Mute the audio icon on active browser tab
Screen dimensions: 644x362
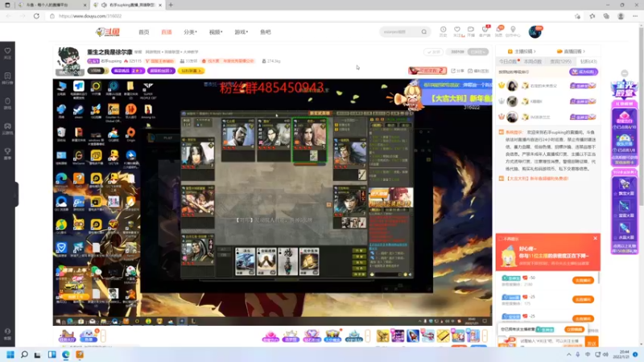(x=104, y=5)
